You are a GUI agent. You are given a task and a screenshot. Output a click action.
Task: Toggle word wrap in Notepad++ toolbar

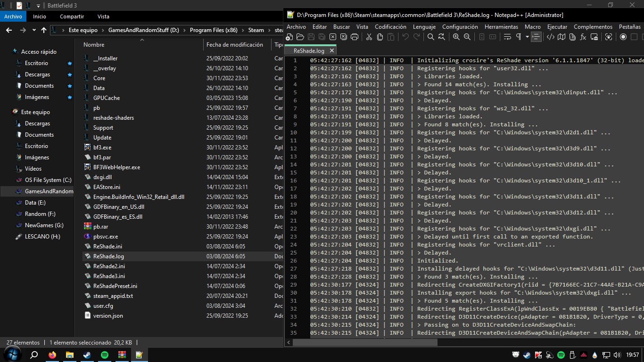(x=507, y=37)
